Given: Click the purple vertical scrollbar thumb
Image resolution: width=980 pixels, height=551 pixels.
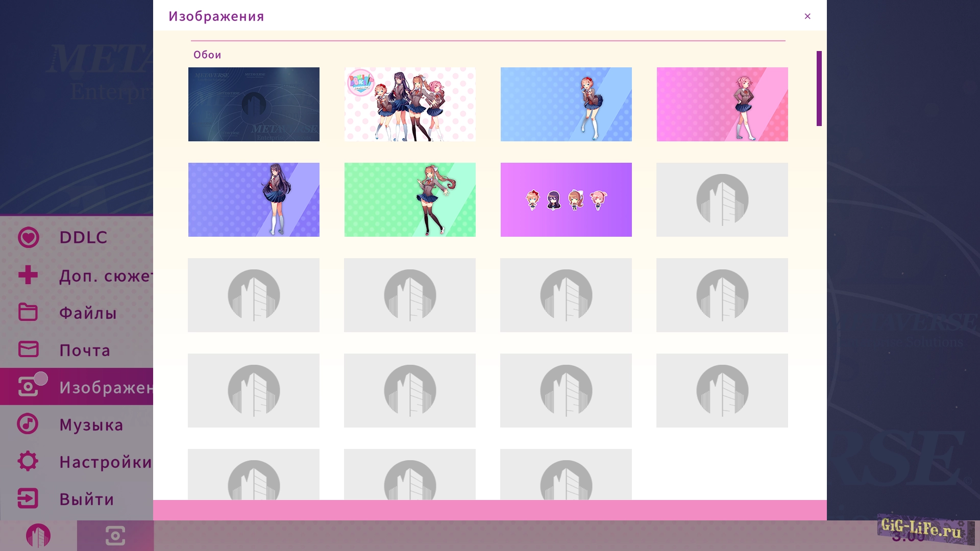Looking at the screenshot, I should pyautogui.click(x=819, y=88).
